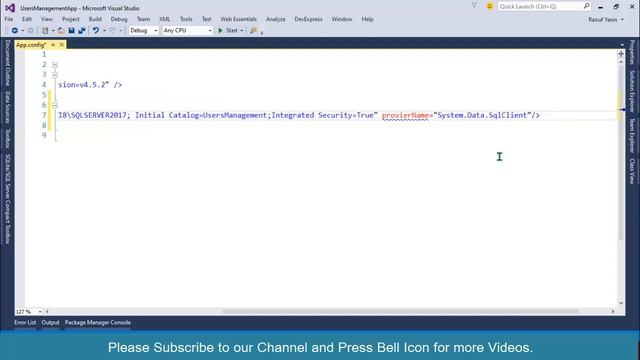Open the Edit menu
The height and width of the screenshot is (360, 640).
pos(27,19)
